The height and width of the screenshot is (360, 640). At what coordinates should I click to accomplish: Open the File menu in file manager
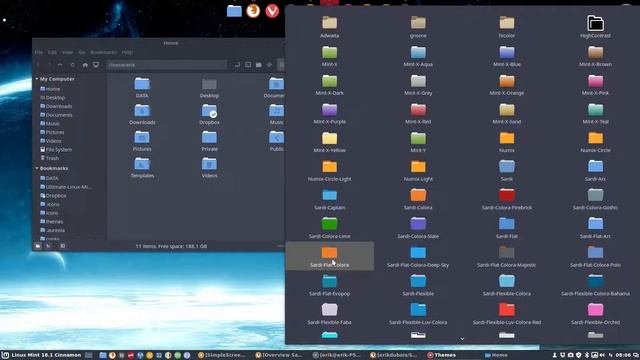coord(39,52)
